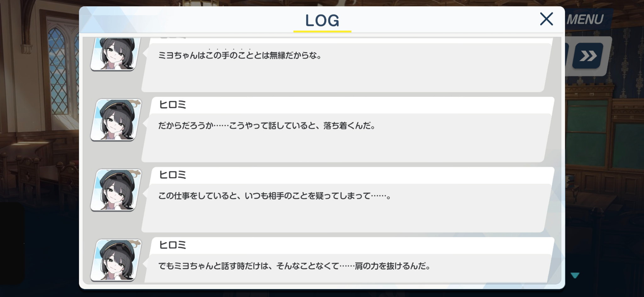
Task: Tap the teal down-arrow advance indicator
Action: coord(575,275)
